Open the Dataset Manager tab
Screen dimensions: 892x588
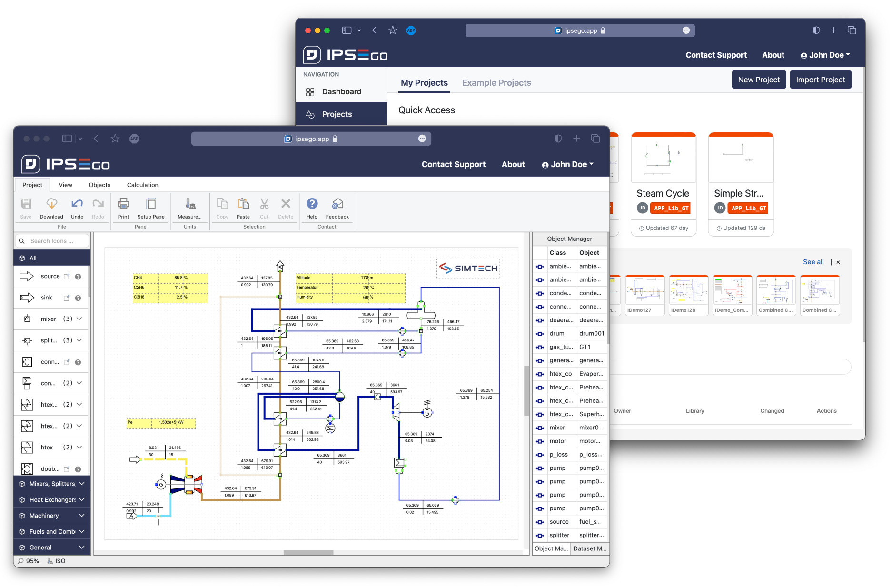[589, 548]
